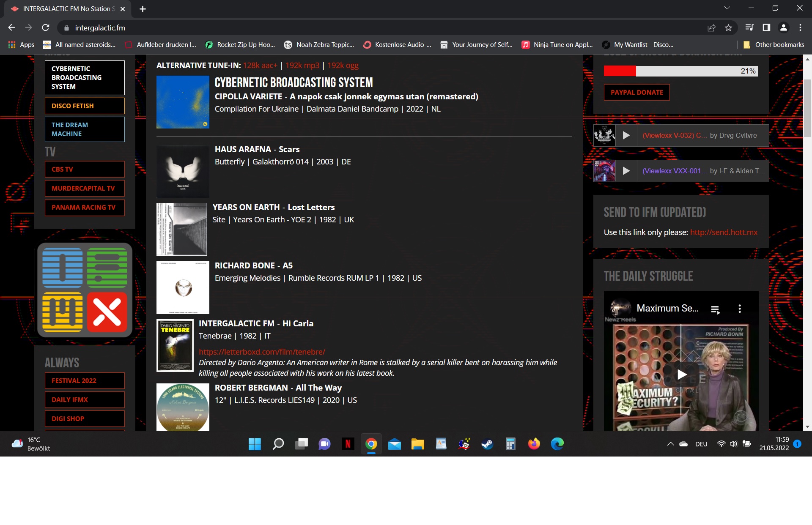Switch to The Dream Machine station
The height and width of the screenshot is (525, 812).
click(85, 129)
